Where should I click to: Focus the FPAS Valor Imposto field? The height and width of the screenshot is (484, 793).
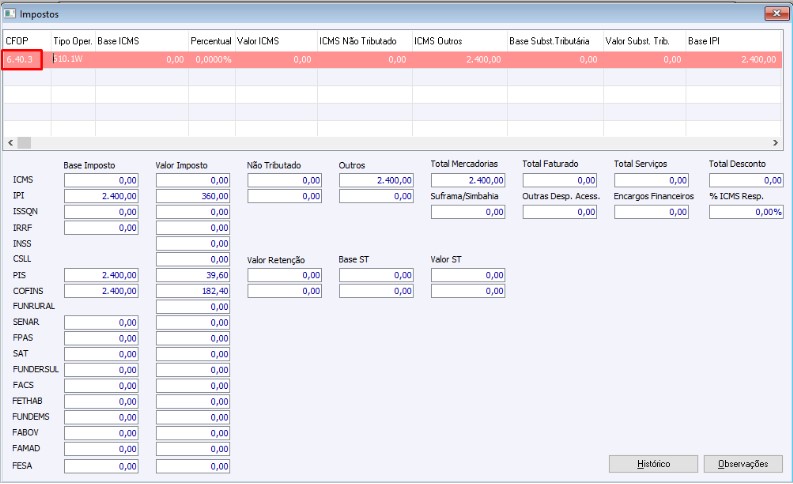tap(193, 338)
